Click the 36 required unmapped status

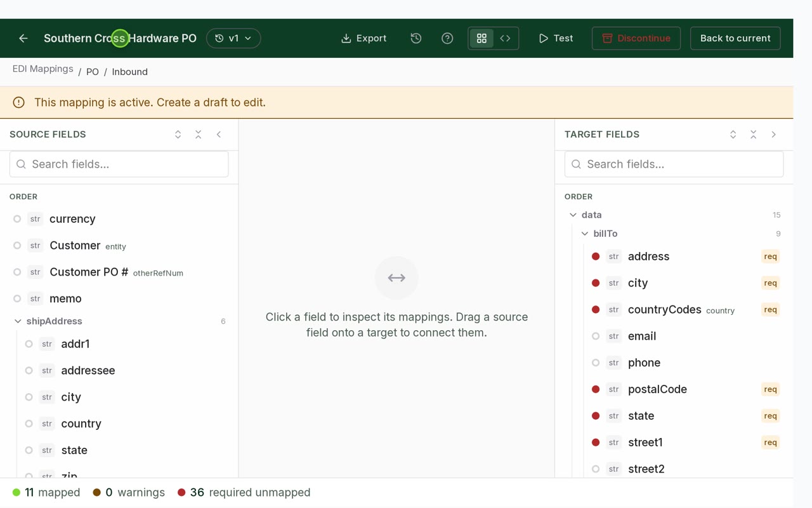[244, 493]
